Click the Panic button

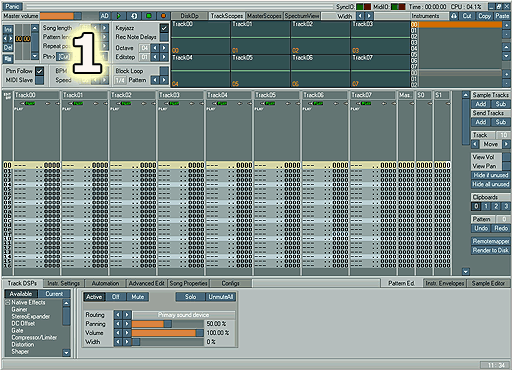pyautogui.click(x=12, y=6)
